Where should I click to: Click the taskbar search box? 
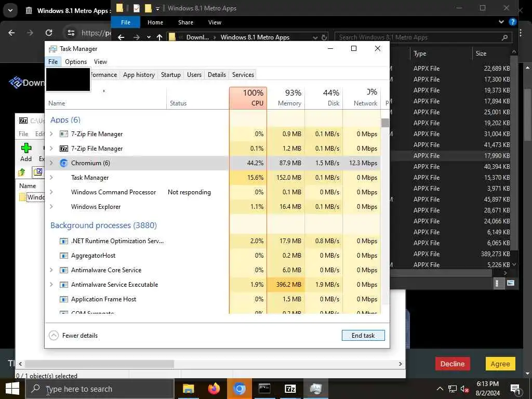100,389
